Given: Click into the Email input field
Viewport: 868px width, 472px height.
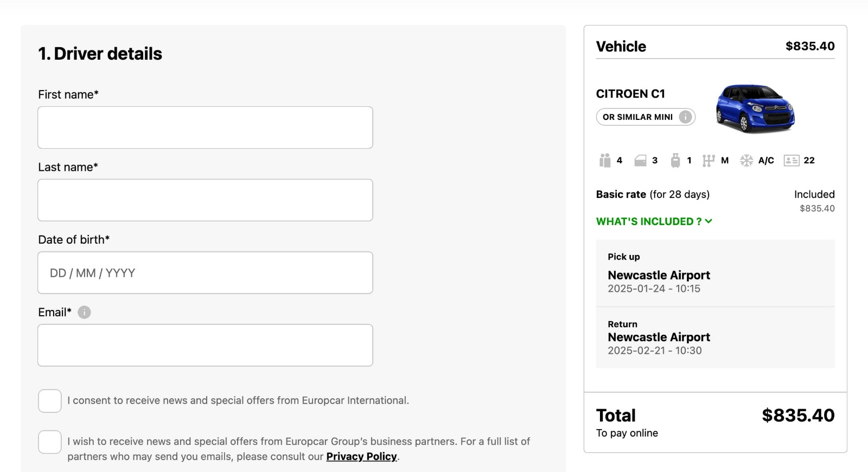Looking at the screenshot, I should pos(205,346).
